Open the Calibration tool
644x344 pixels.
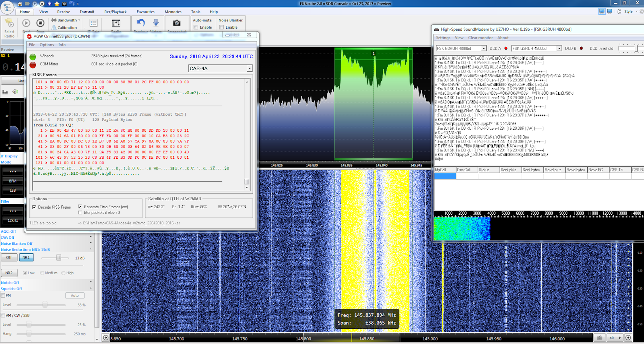pyautogui.click(x=64, y=28)
